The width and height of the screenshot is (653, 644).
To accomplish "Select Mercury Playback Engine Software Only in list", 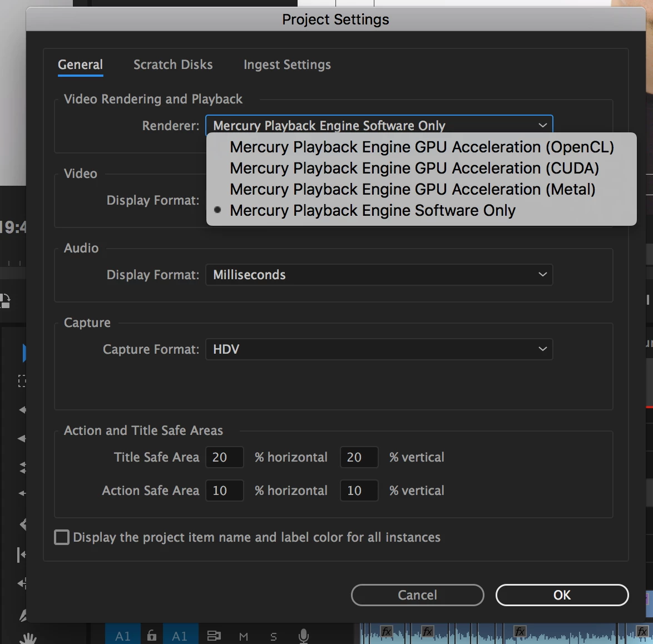I will pos(422,211).
